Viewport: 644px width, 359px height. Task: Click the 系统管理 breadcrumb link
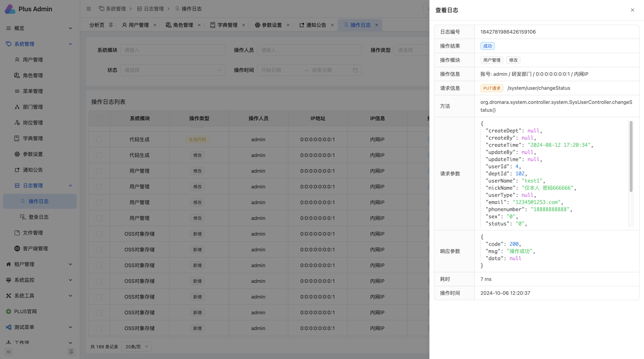[116, 9]
